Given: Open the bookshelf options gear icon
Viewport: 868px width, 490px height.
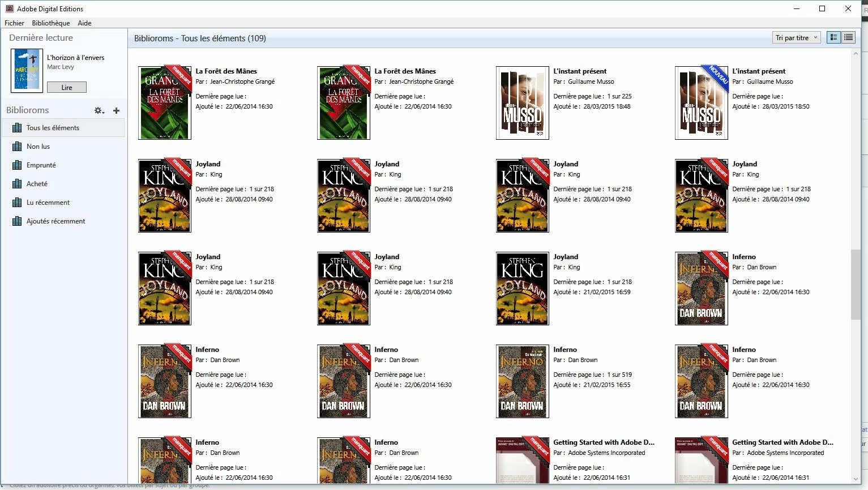Looking at the screenshot, I should (x=99, y=111).
